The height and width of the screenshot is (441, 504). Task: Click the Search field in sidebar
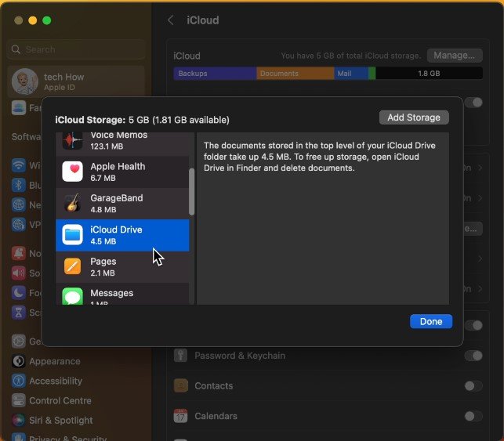click(74, 49)
